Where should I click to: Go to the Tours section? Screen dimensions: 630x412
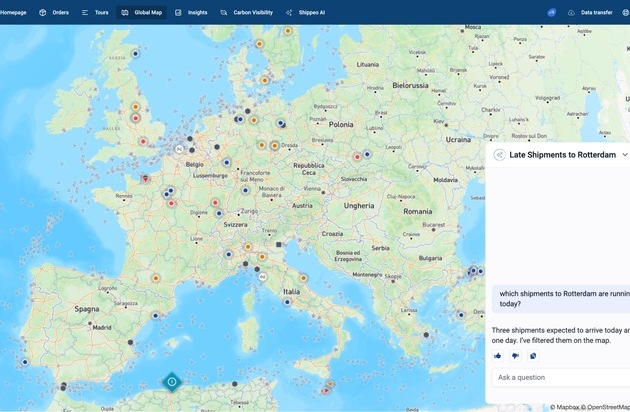coord(95,12)
